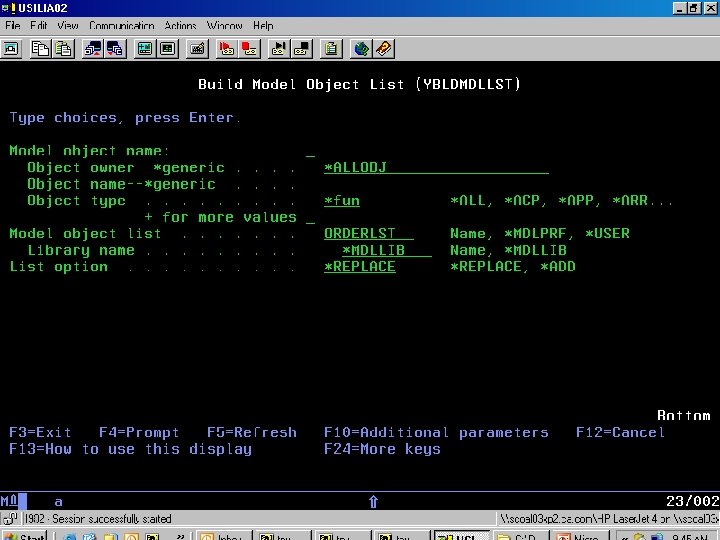This screenshot has height=540, width=720.
Task: Open the File menu
Action: pos(12,26)
